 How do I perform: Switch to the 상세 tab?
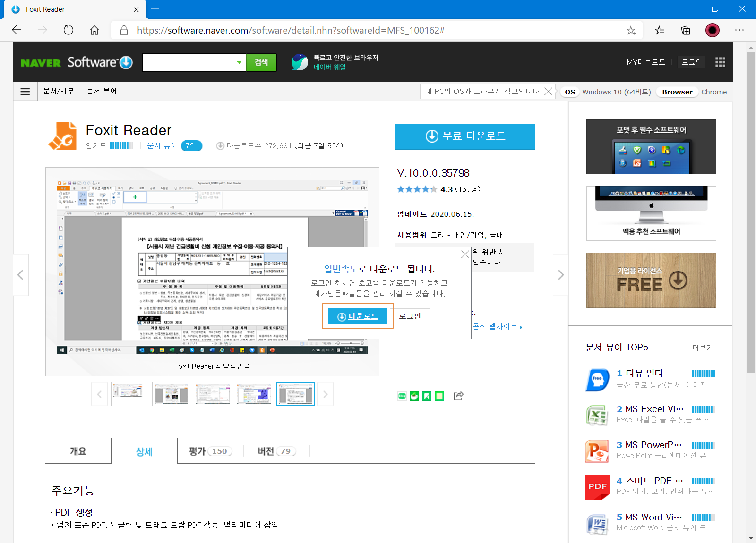145,451
